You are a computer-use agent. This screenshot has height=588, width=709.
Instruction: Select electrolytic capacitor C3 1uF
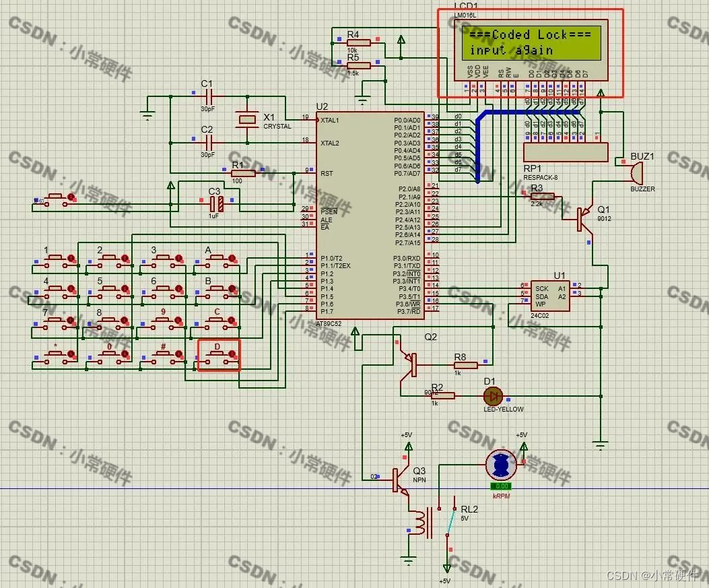click(217, 204)
